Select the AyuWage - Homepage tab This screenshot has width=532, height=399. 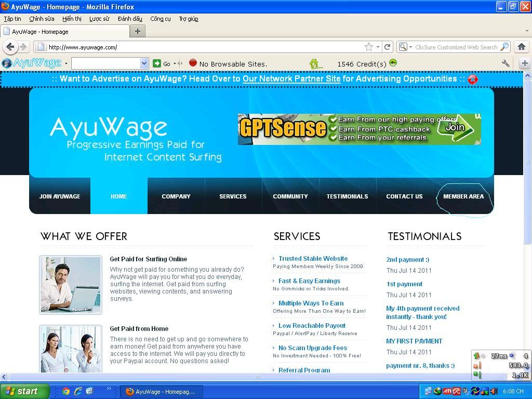65,32
